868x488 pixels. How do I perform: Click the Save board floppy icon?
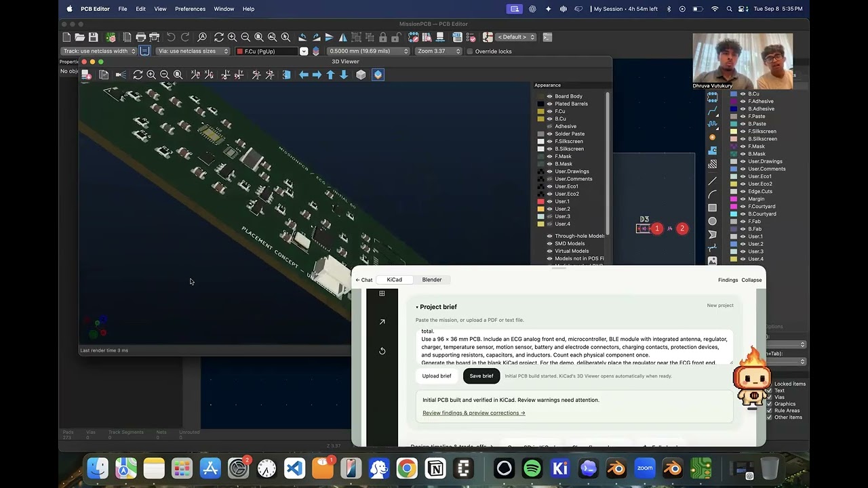[x=94, y=37]
